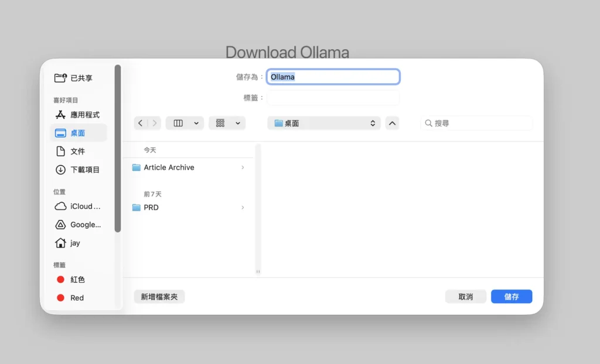Open the grouping options chevron
600x364 pixels.
click(x=238, y=123)
